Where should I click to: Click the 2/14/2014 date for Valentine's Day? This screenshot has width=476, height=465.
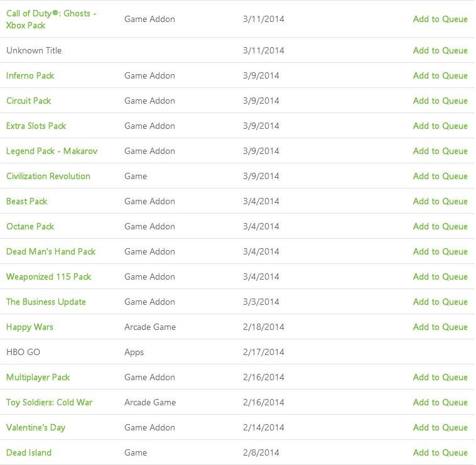pos(264,428)
